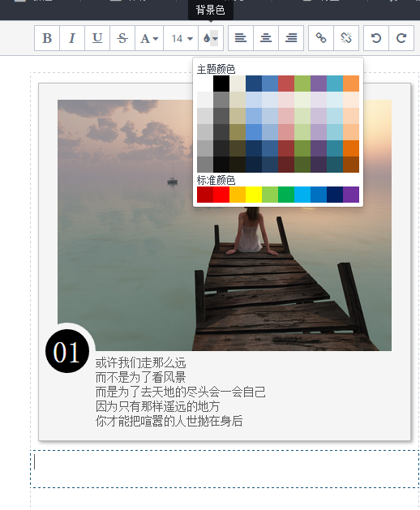Viewport: 420px width, 510px height.
Task: Remove the link with the unlink icon
Action: click(346, 38)
